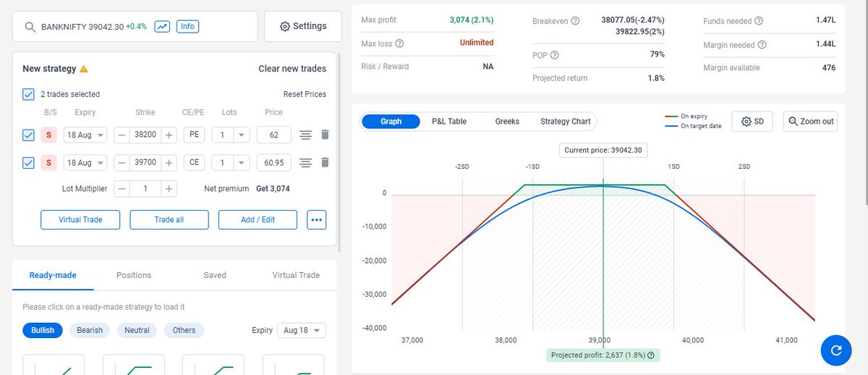This screenshot has width=868, height=375.
Task: Click the blue refresh button
Action: tap(836, 350)
